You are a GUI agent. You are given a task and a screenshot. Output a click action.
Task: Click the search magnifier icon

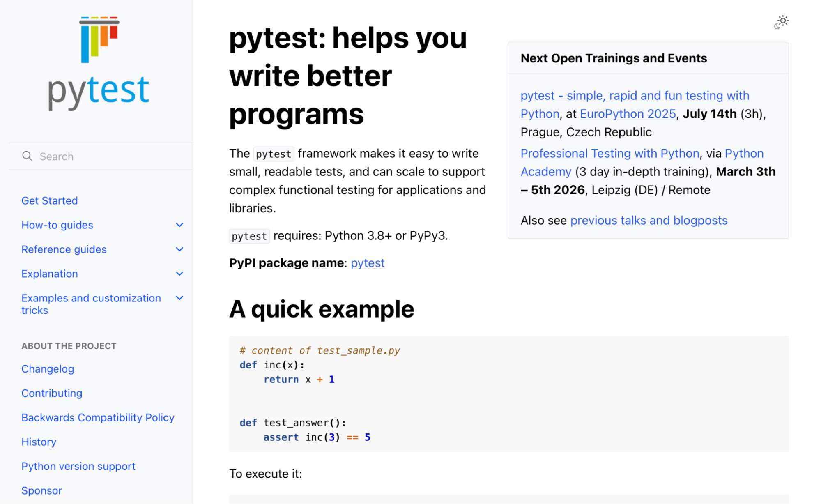coord(27,156)
